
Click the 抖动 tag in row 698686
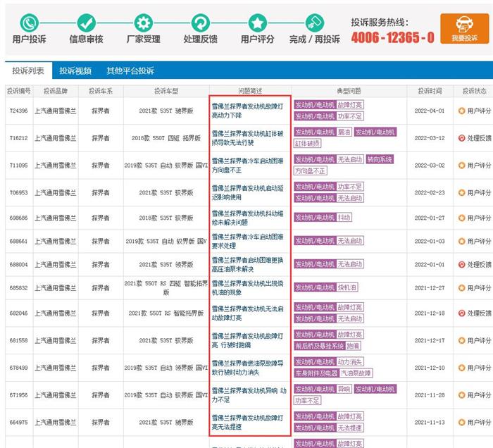click(344, 217)
